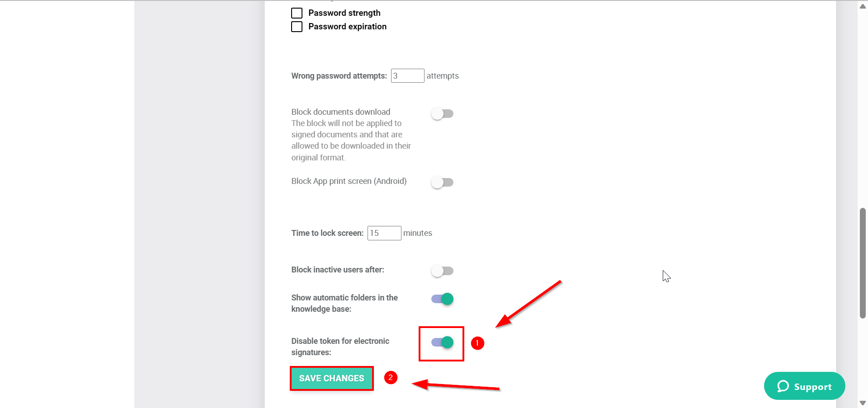Viewport: 868px width, 408px height.
Task: Enable the Block documents download toggle
Action: [442, 113]
